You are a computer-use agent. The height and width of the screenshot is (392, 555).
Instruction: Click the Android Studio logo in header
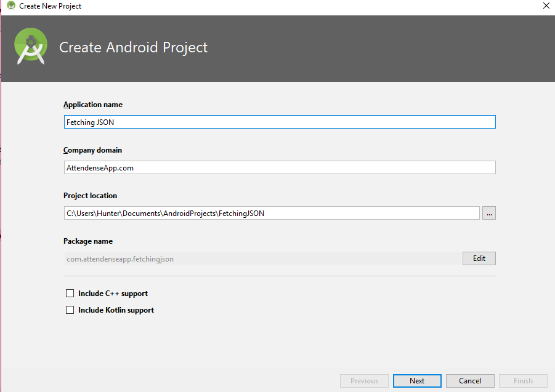click(31, 46)
